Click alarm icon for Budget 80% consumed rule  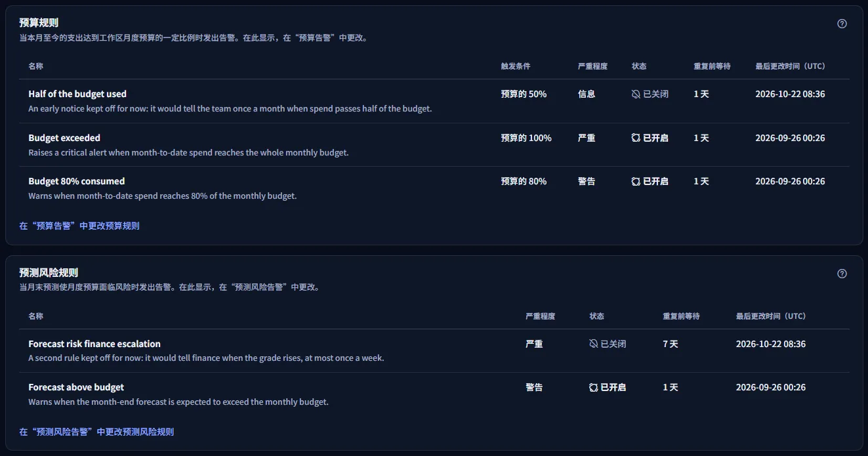(x=636, y=181)
